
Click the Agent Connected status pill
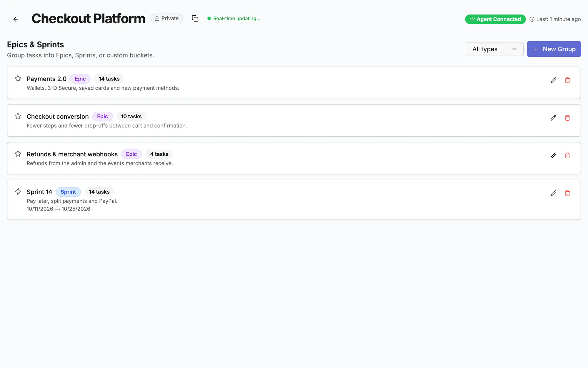click(495, 19)
